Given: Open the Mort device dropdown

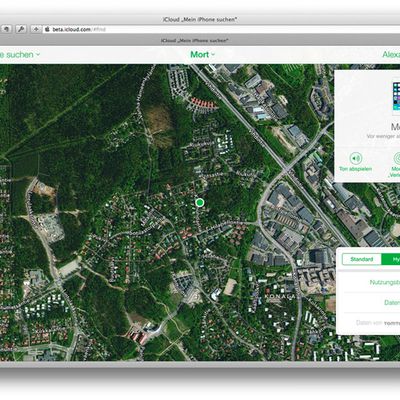Looking at the screenshot, I should point(202,55).
